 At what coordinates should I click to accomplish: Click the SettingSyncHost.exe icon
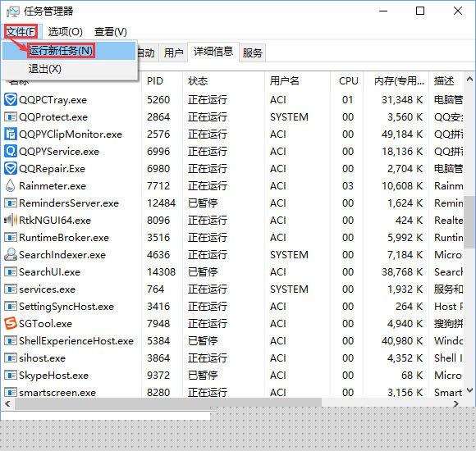coord(11,307)
